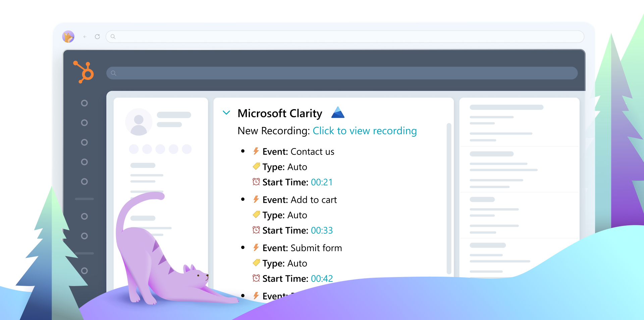
Task: Jump to start time 00:42
Action: coord(322,278)
